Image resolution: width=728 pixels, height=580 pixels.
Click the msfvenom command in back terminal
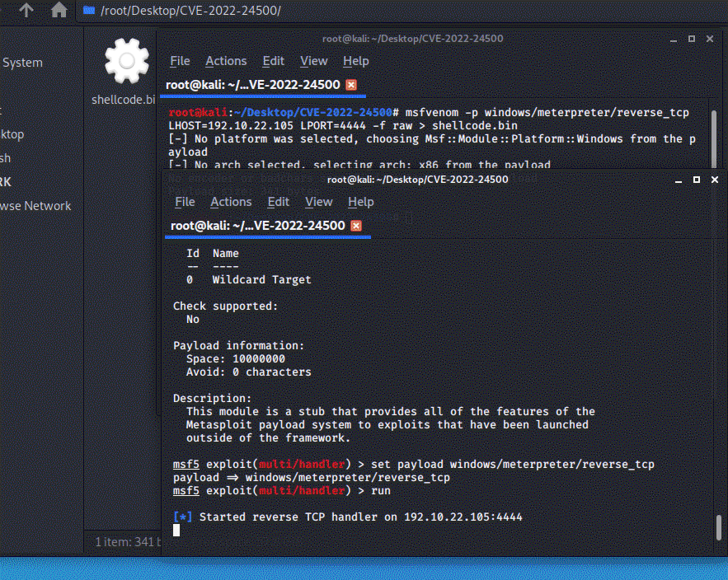pos(547,113)
